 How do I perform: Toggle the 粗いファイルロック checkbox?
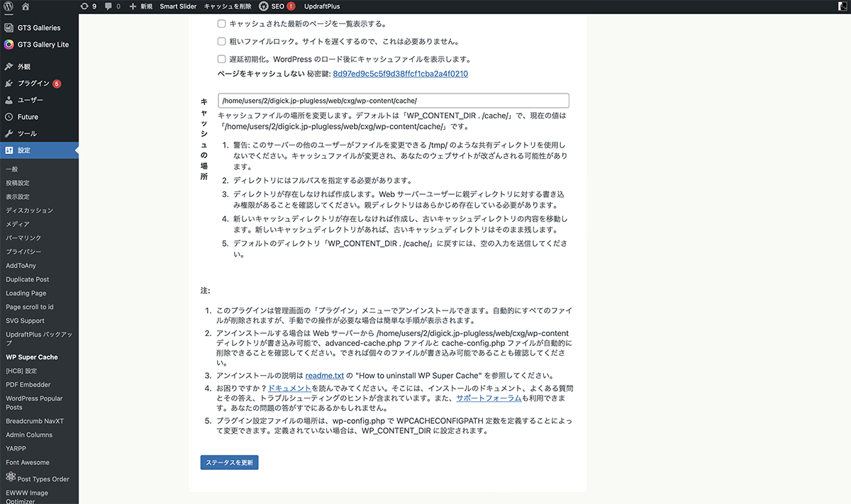point(222,41)
